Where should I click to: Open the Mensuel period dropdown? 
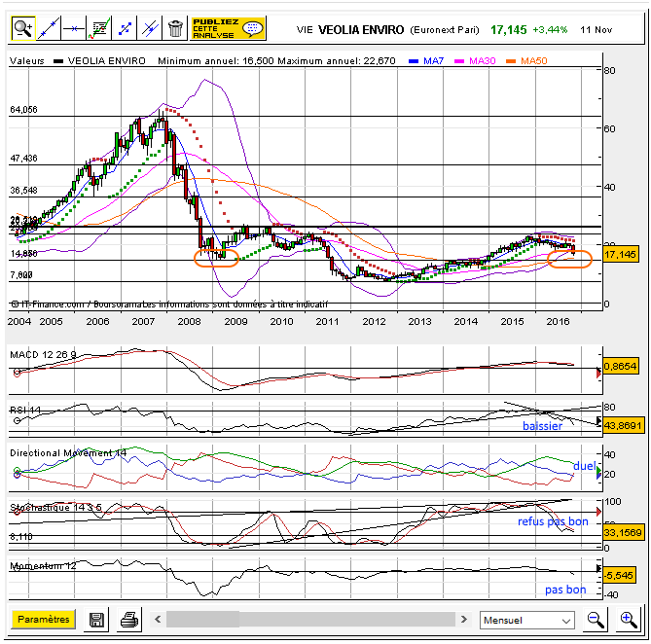click(x=526, y=621)
